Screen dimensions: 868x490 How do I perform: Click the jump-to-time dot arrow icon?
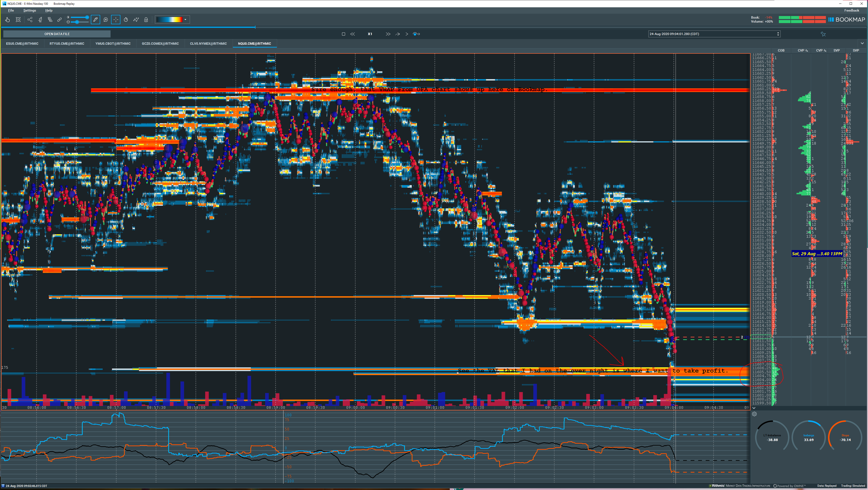click(416, 34)
